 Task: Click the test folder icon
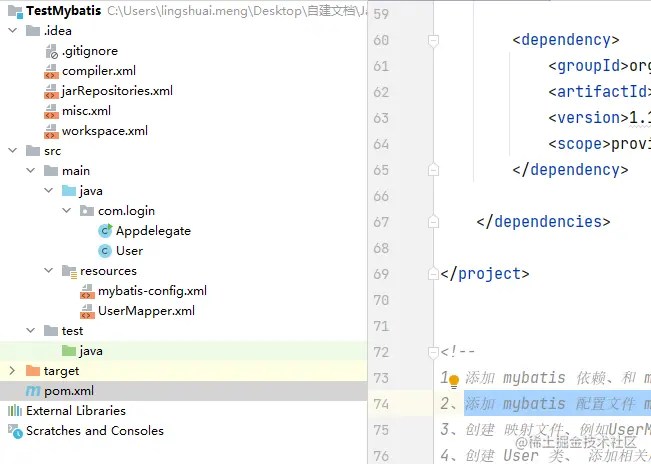click(51, 331)
